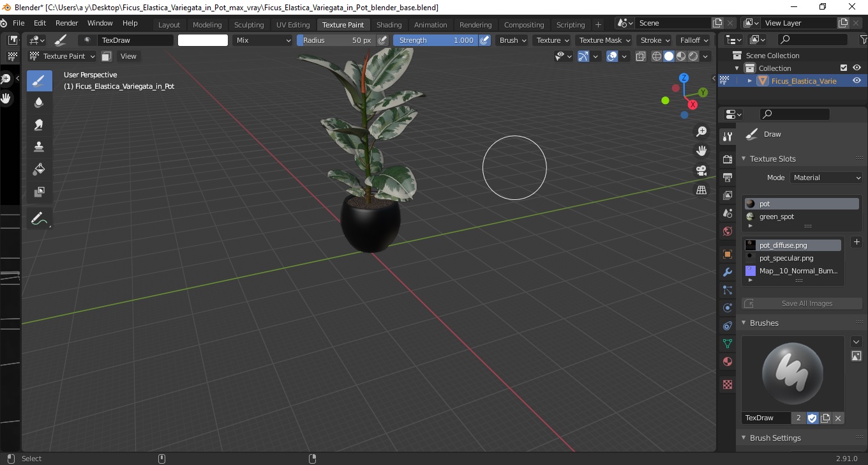Toggle fake user for TexDraw brush
The image size is (868, 465).
(812, 418)
